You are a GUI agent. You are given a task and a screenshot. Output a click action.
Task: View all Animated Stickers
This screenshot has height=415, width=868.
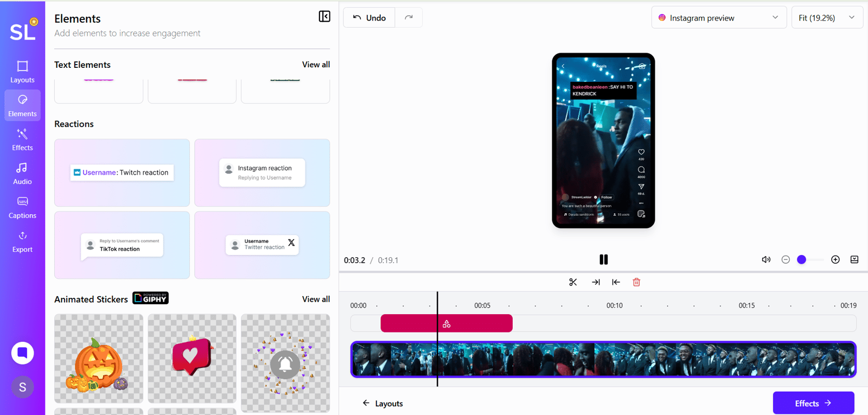pos(316,299)
